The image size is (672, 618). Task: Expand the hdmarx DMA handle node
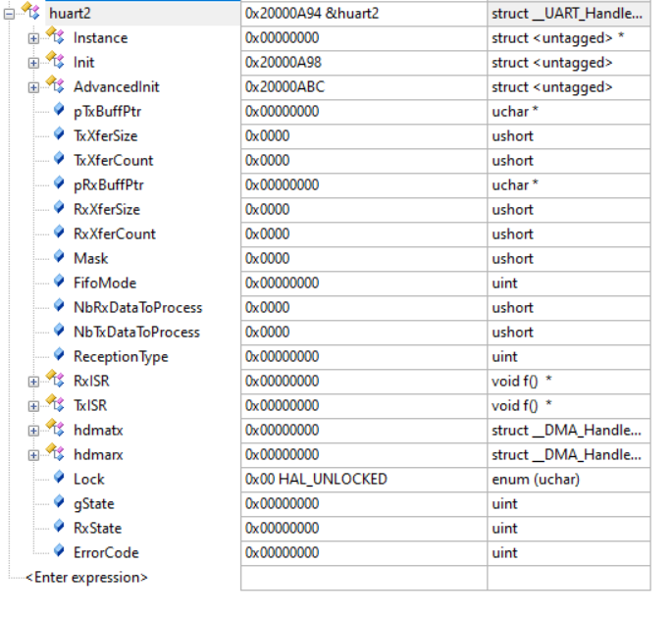33,455
